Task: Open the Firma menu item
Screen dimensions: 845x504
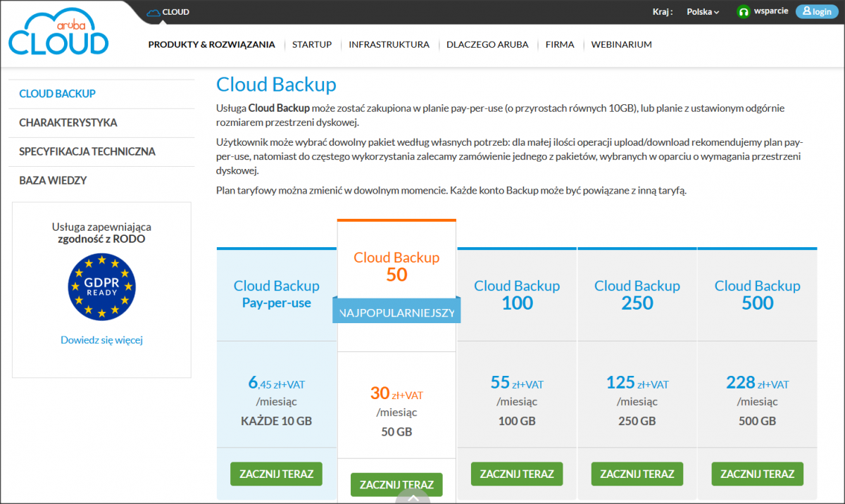Action: pos(560,44)
